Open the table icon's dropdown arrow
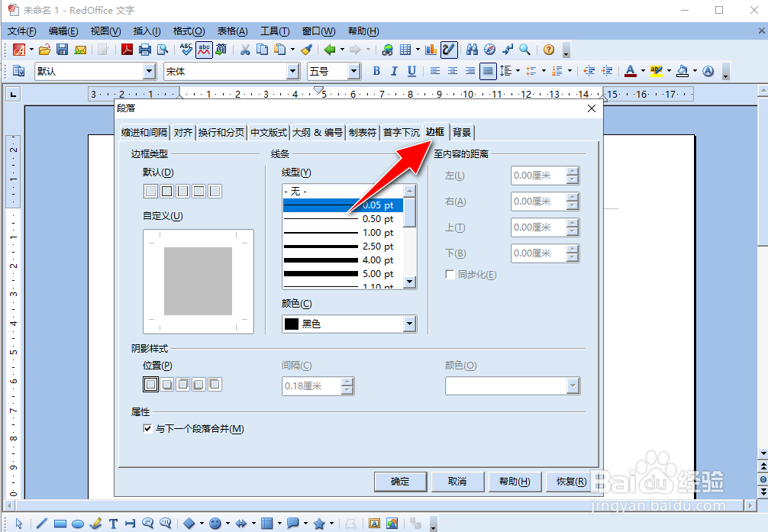Screen dimensions: 768x532 coord(418,50)
